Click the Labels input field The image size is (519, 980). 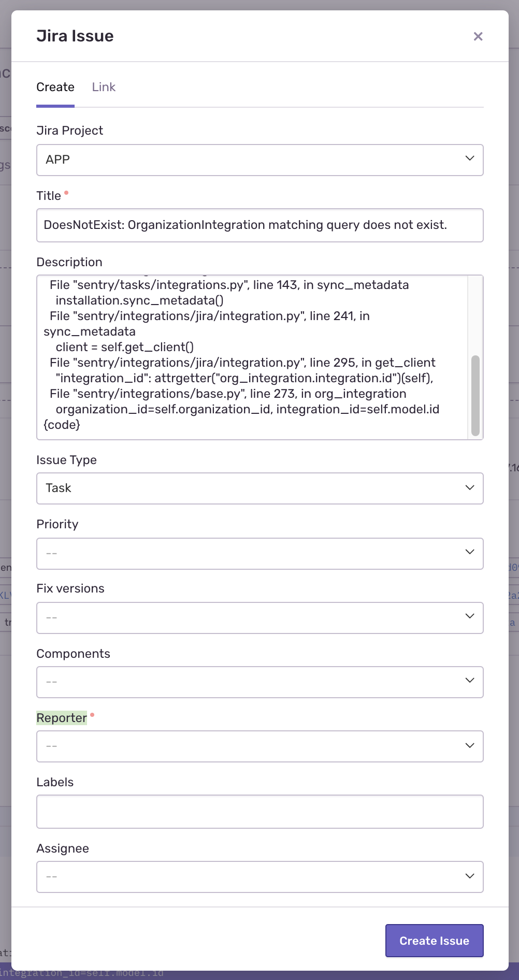(x=260, y=812)
